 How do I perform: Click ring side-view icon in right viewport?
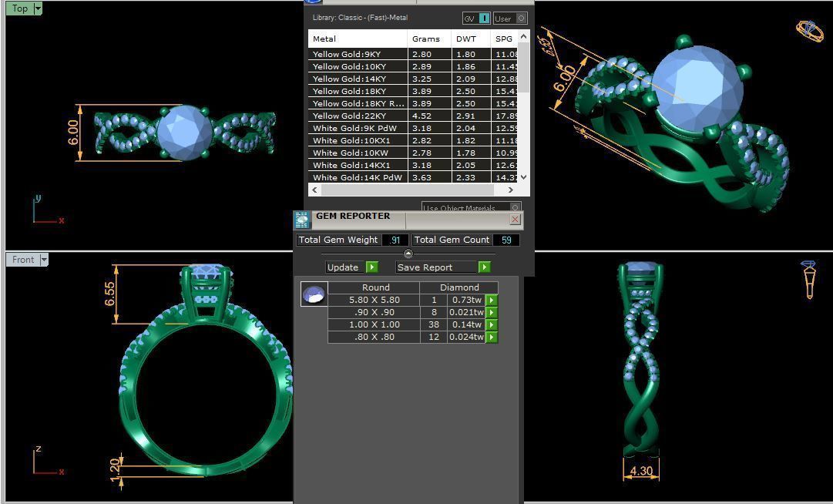(x=809, y=279)
